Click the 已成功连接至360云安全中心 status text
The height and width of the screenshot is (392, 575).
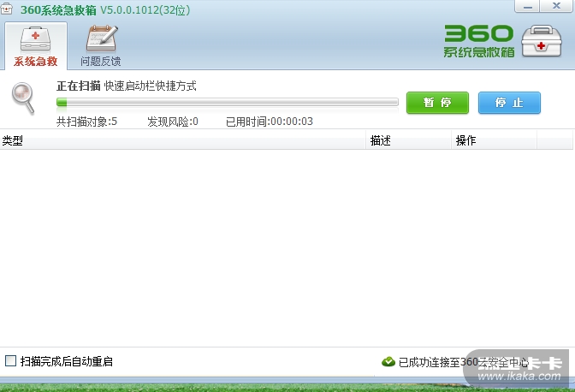click(x=464, y=362)
